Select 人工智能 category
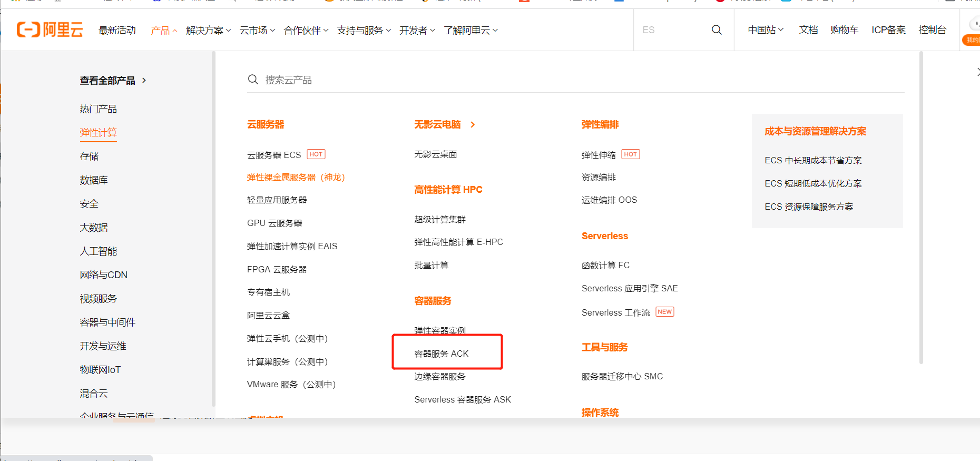980x461 pixels. pos(98,251)
